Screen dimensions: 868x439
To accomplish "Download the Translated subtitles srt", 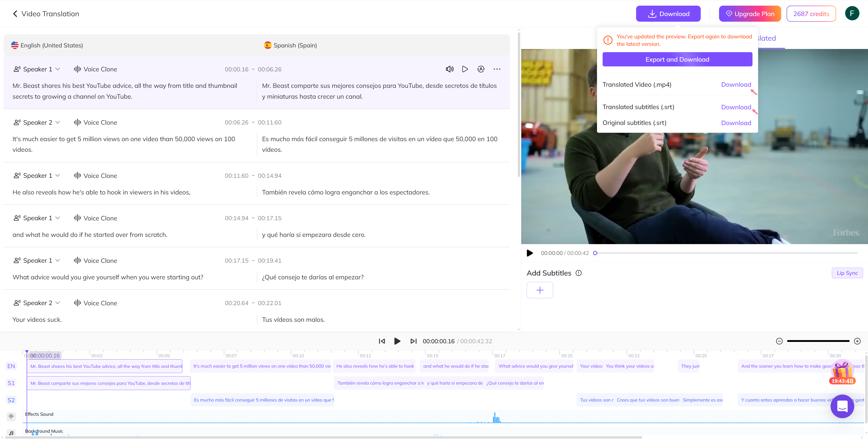I will coord(736,107).
